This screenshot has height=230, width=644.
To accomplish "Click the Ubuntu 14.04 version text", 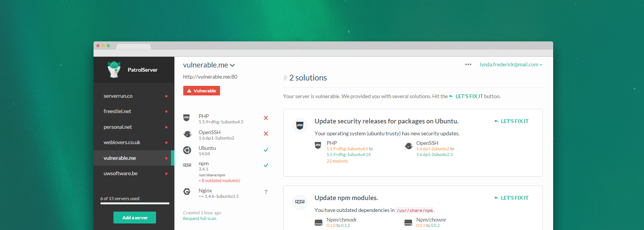I will 204,154.
